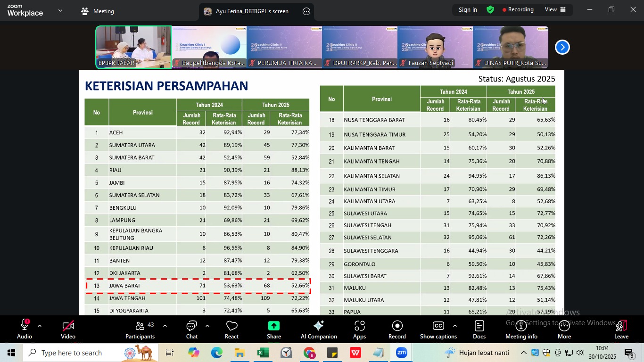Open the More menu in toolbar
The height and width of the screenshot is (362, 644).
coord(564,329)
